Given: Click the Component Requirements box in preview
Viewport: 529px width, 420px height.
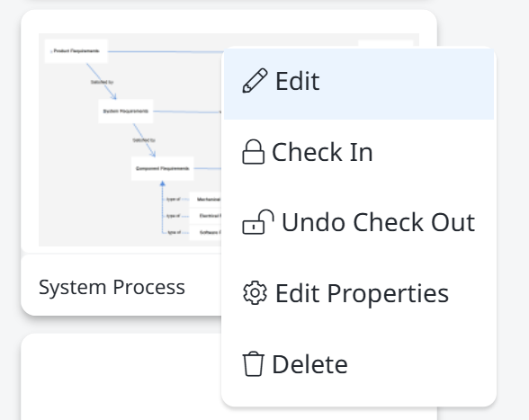Looking at the screenshot, I should coord(162,169).
